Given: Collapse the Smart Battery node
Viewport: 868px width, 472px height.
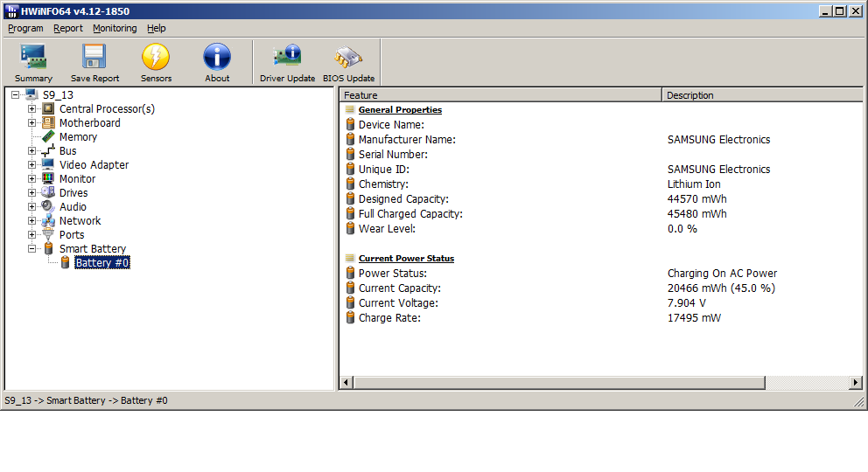Looking at the screenshot, I should 32,249.
